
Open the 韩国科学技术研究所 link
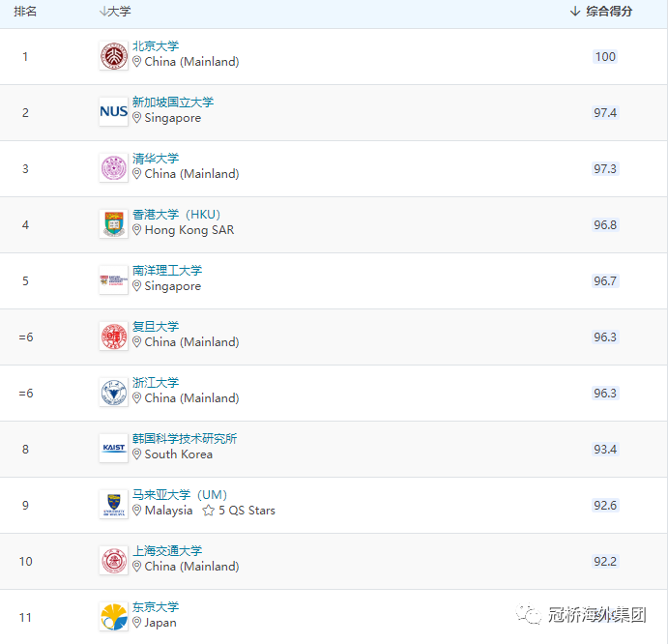(185, 439)
